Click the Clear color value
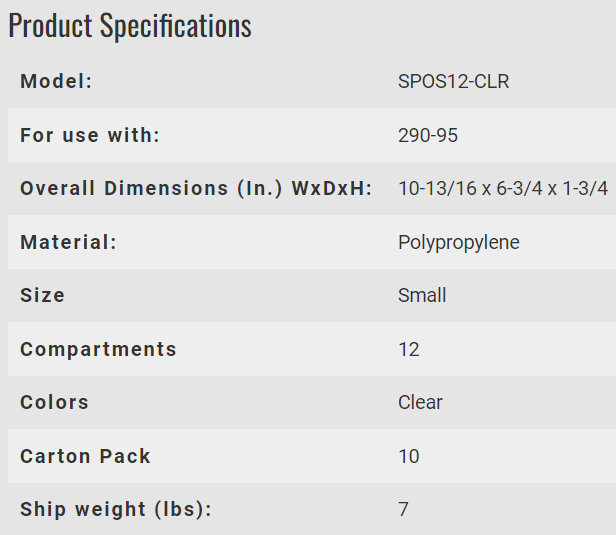The height and width of the screenshot is (535, 616). (x=420, y=403)
